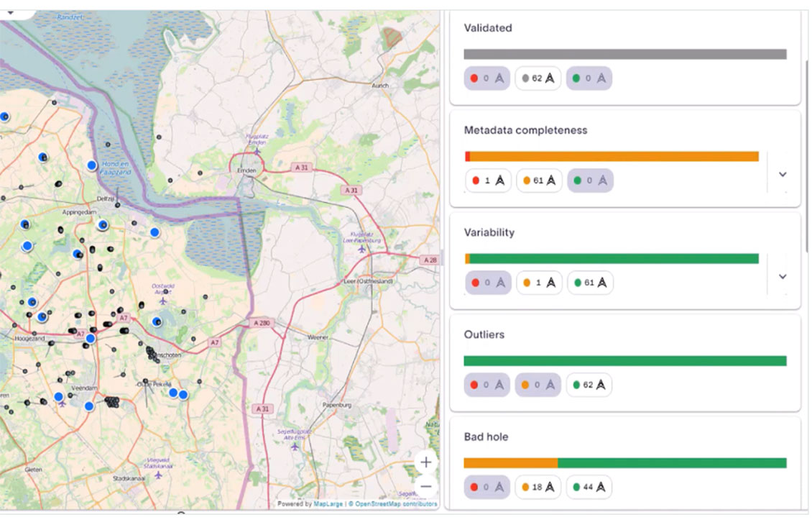Zoom out on the map with minus button
Screen dimensions: 812x525
click(426, 486)
